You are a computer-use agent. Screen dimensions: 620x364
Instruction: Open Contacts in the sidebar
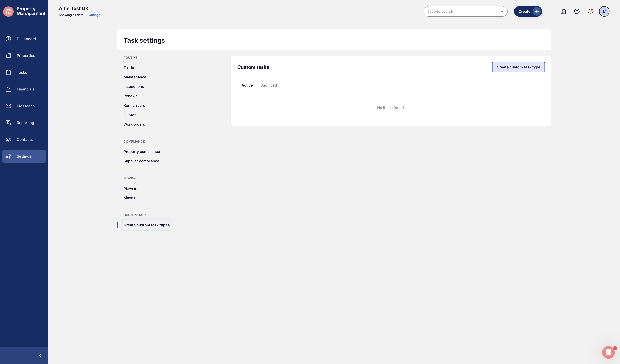click(x=24, y=140)
